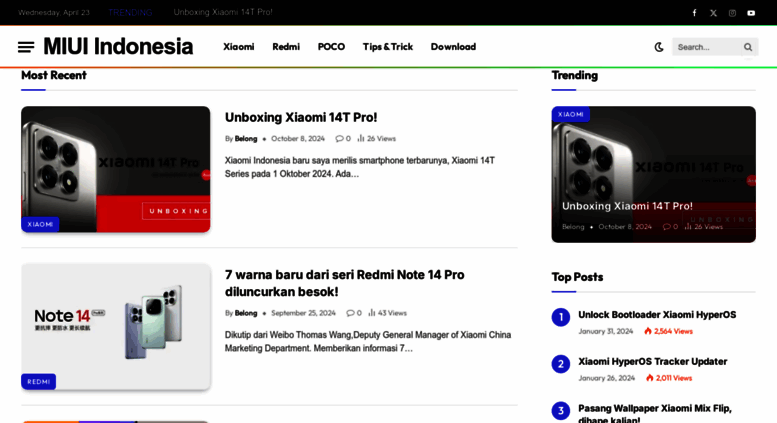Viewport: 777px width, 423px height.
Task: Click comment icon on 14T Pro article in Most Recent
Action: pyautogui.click(x=339, y=139)
